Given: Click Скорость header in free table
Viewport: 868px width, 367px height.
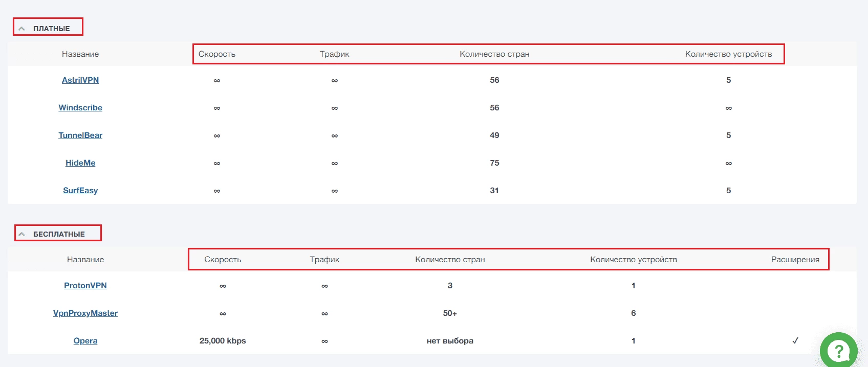Looking at the screenshot, I should point(223,260).
